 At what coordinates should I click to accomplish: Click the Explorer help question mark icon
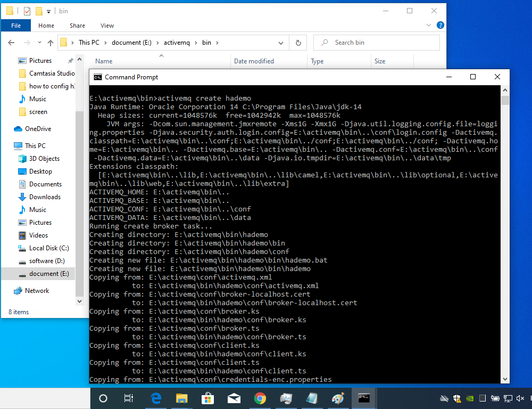(440, 25)
